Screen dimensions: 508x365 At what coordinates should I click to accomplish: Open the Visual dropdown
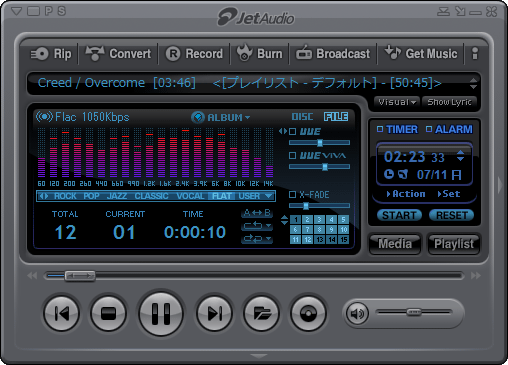397,102
